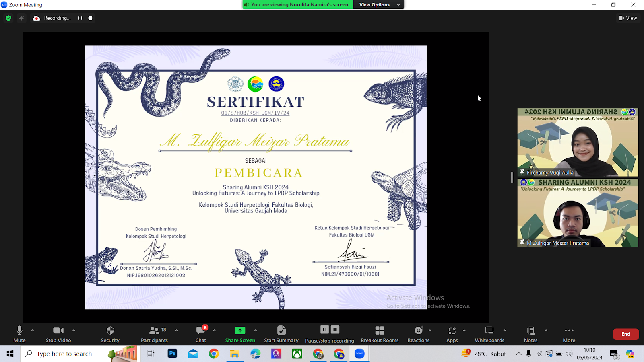The width and height of the screenshot is (644, 362).
Task: Switch to Zoom taskbar icon
Action: [x=359, y=354]
